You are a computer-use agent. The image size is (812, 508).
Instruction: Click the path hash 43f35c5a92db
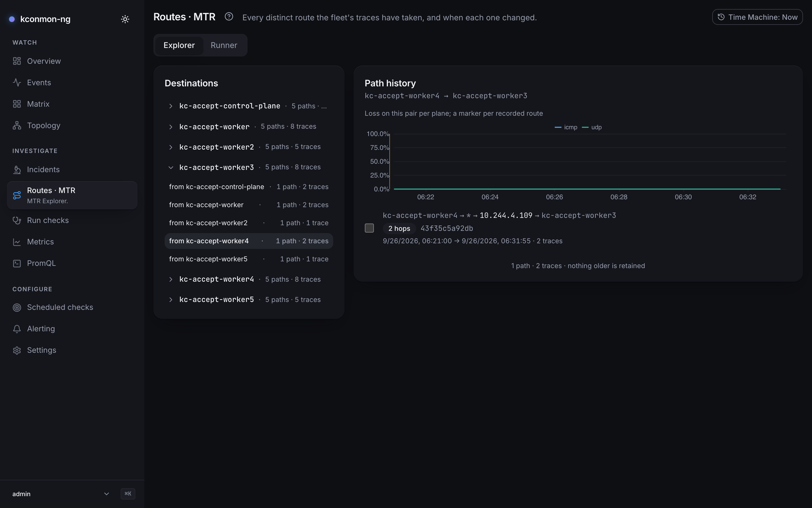point(447,229)
